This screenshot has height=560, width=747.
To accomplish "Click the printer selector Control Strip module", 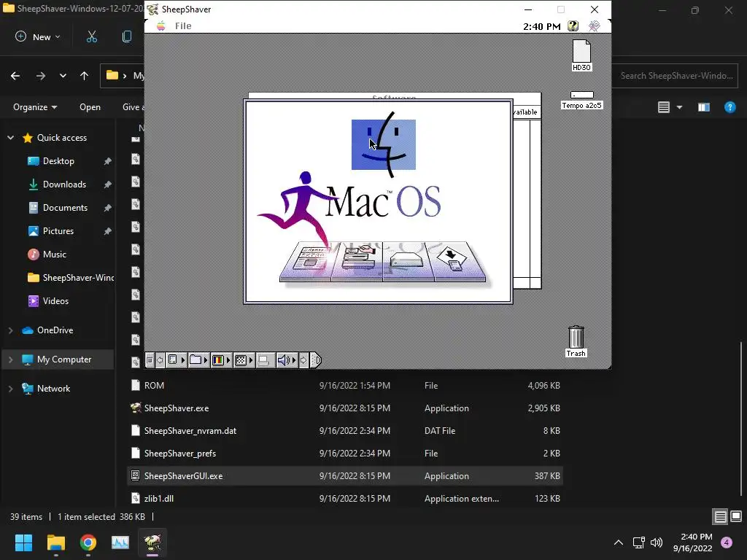I will (265, 360).
